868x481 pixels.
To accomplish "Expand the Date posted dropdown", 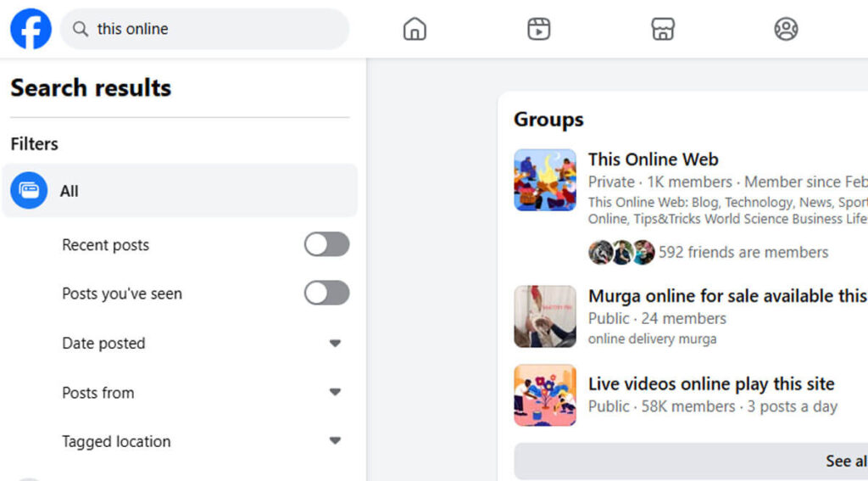I will (335, 344).
